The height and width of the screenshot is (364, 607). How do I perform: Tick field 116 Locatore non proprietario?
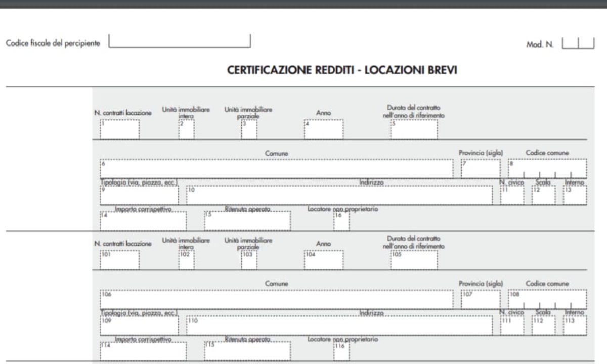[341, 351]
